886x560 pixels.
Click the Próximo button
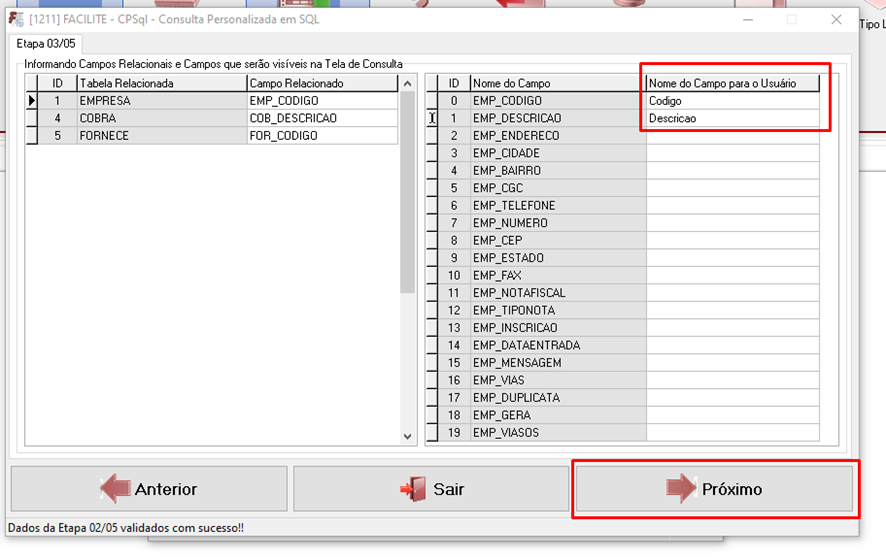coord(714,489)
